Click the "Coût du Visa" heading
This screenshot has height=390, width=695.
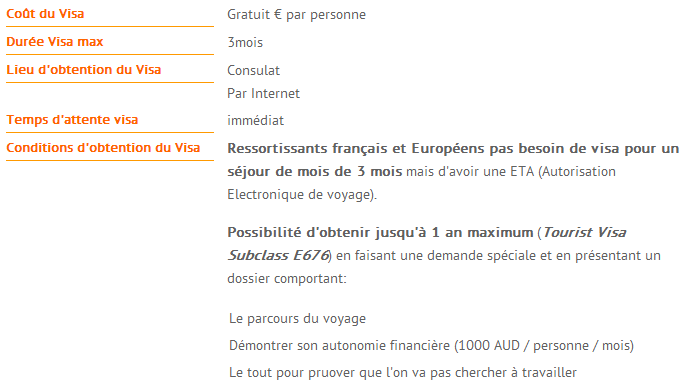[x=45, y=14]
